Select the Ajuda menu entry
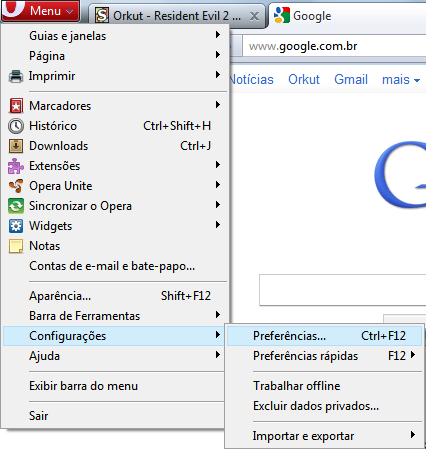426x449 pixels. [114, 356]
